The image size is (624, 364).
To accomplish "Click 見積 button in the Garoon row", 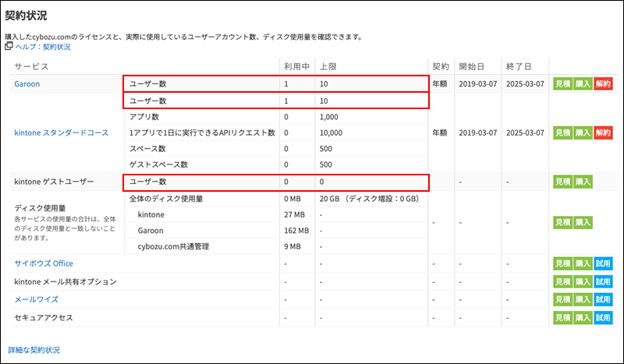I will [x=562, y=83].
